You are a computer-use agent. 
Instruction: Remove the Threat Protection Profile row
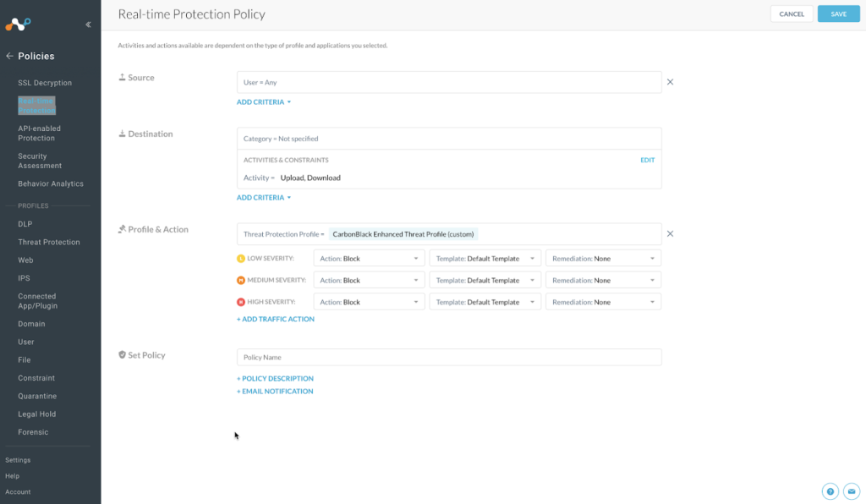tap(670, 233)
